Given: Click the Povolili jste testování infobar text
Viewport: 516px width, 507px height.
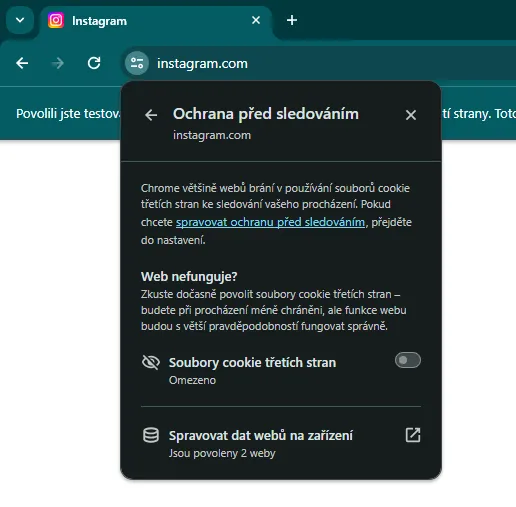Looking at the screenshot, I should (x=68, y=114).
